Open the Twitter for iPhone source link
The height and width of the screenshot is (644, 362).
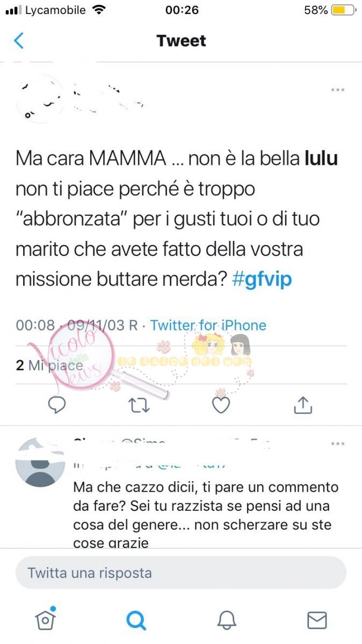[x=208, y=325]
